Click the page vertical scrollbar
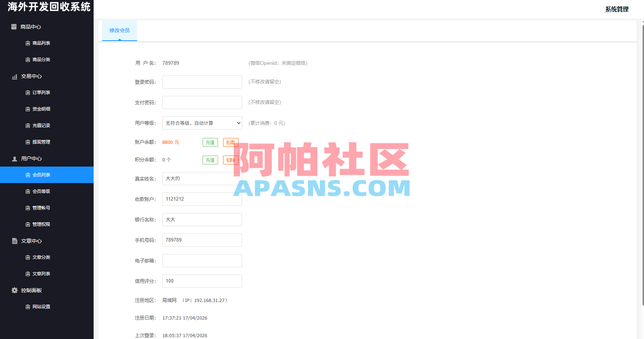Image resolution: width=644 pixels, height=339 pixels. 643,165
